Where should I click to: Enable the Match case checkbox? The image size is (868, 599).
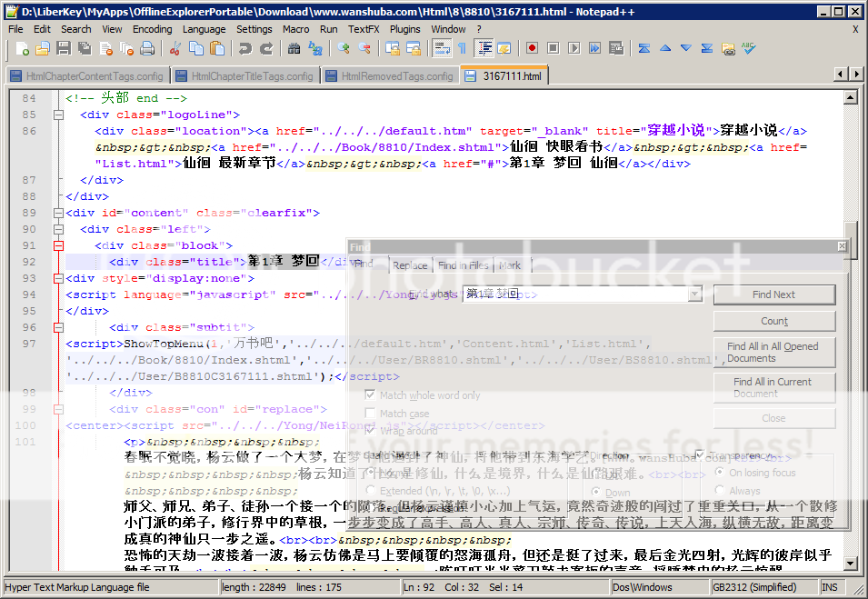(x=370, y=414)
